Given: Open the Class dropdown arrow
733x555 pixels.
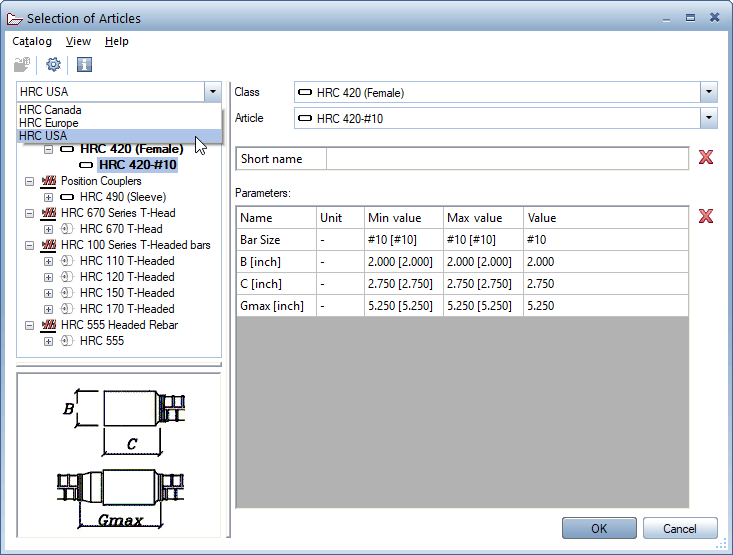Looking at the screenshot, I should click(709, 92).
